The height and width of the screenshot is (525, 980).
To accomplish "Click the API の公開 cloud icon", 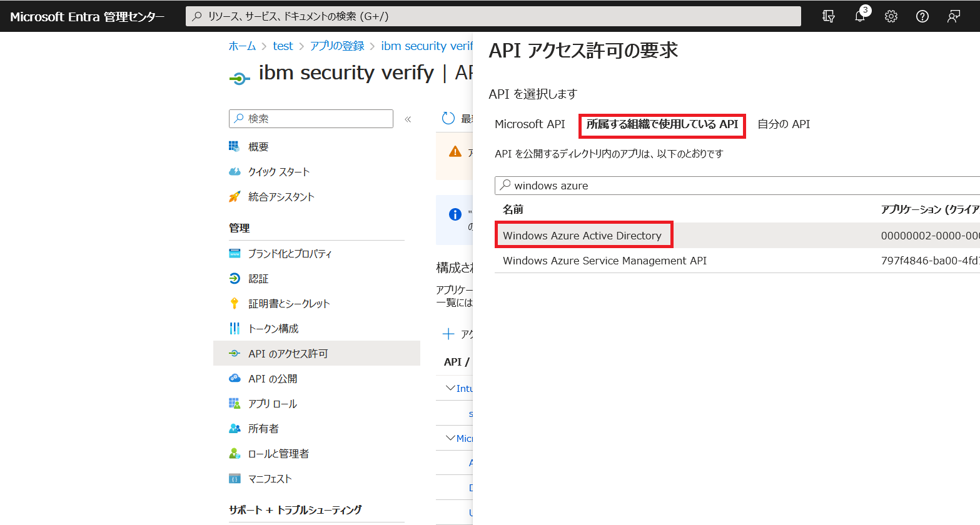I will (x=235, y=378).
